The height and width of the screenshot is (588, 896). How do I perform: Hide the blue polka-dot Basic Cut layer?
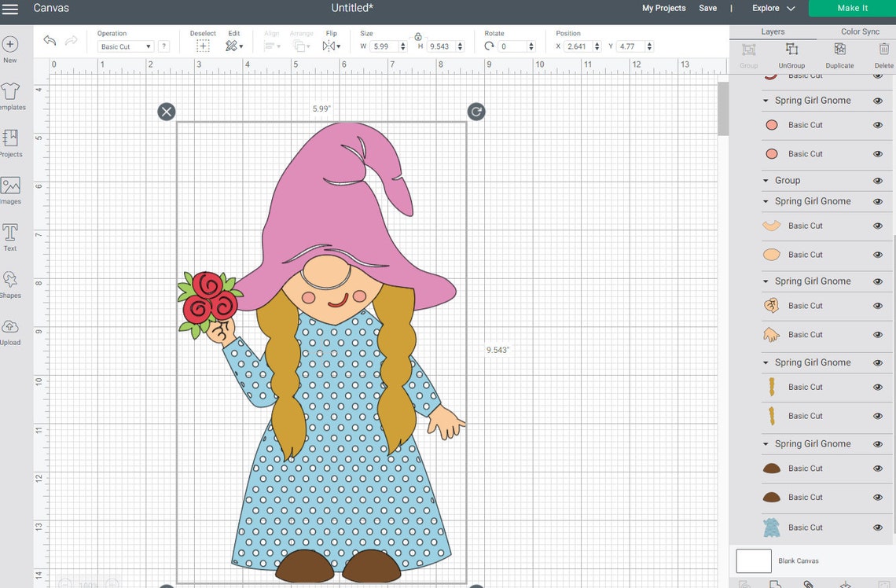pyautogui.click(x=878, y=527)
